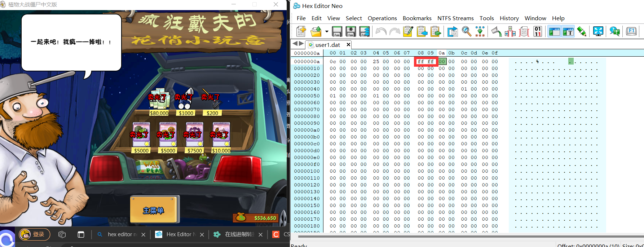The width and height of the screenshot is (644, 247).
Task: Click the 25 byte in the first row
Action: [376, 61]
